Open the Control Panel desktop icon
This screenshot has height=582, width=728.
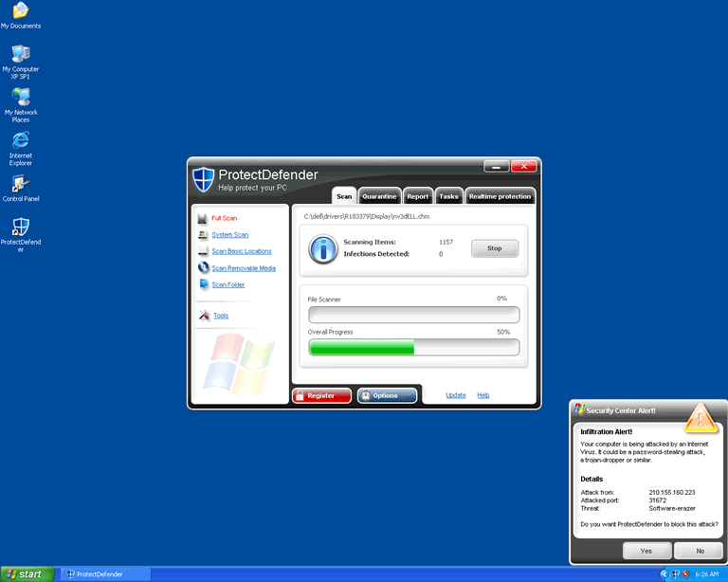[20, 185]
